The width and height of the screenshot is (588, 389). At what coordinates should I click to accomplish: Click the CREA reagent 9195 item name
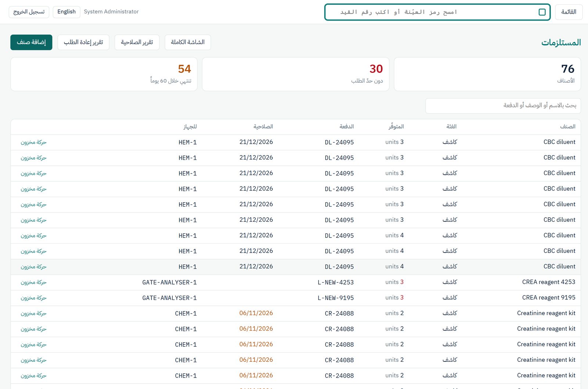(x=549, y=297)
